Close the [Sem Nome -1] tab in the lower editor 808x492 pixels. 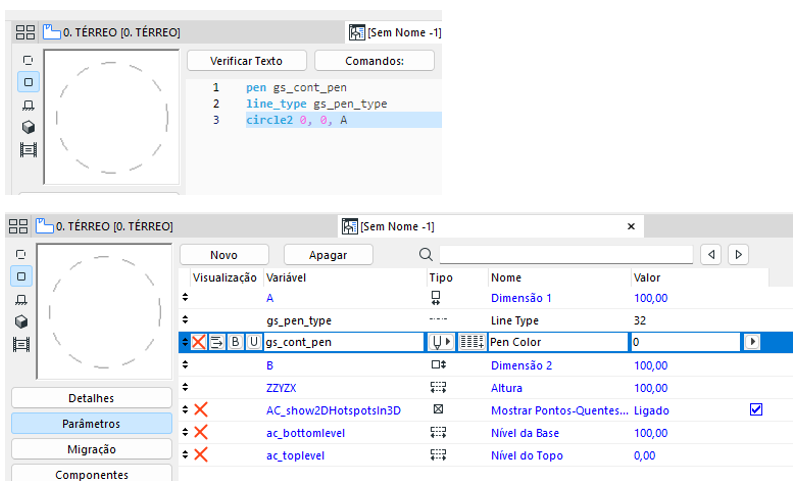point(631,226)
